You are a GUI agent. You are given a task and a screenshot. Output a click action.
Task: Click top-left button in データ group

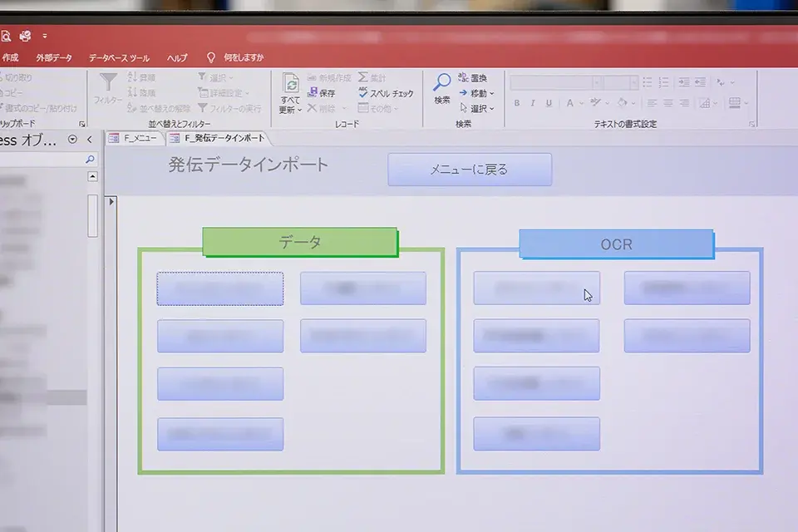click(220, 288)
